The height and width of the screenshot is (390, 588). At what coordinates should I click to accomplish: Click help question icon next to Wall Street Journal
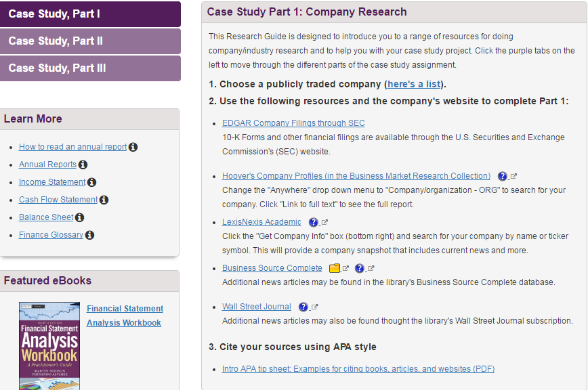pyautogui.click(x=303, y=307)
